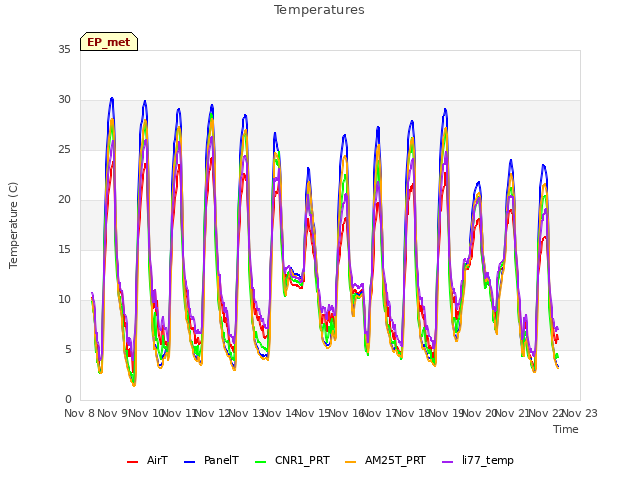Click the 30 y-axis tick label
640x480 pixels.
pyautogui.click(x=64, y=99)
